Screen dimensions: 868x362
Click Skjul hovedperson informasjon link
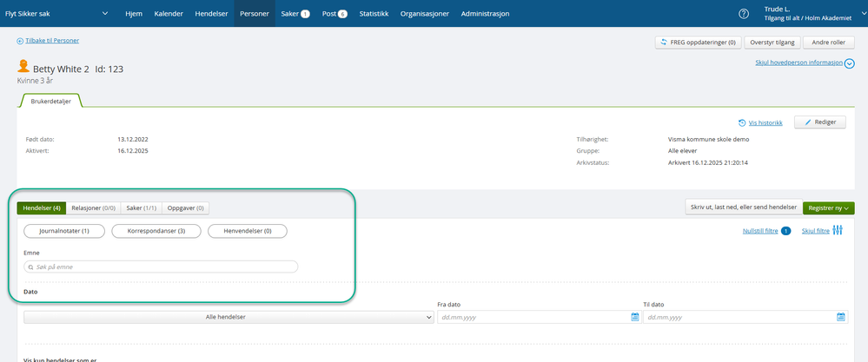(x=798, y=63)
